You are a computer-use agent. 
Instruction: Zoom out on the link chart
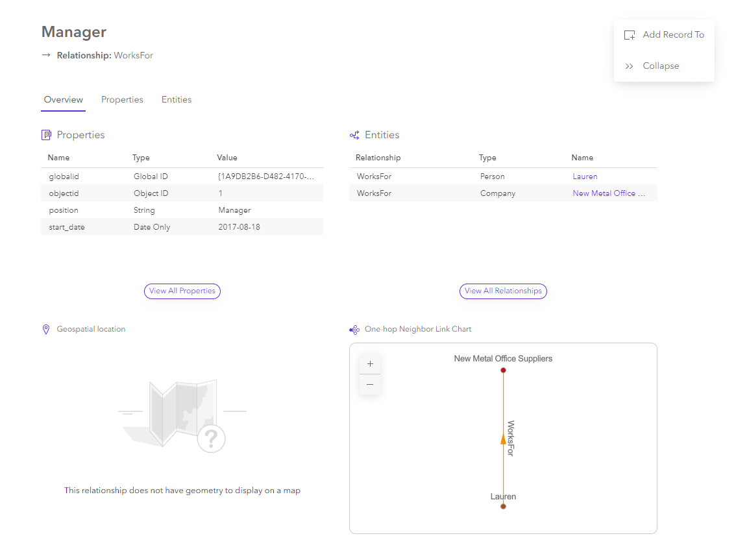coord(370,384)
